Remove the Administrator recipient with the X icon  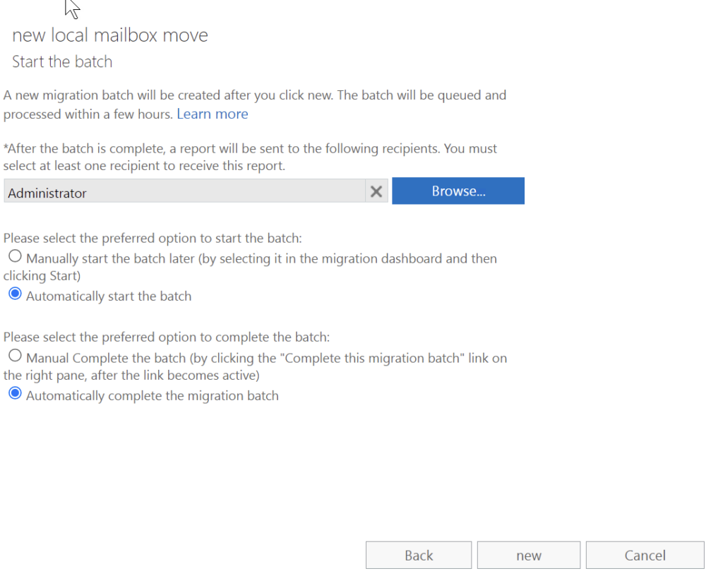(376, 191)
